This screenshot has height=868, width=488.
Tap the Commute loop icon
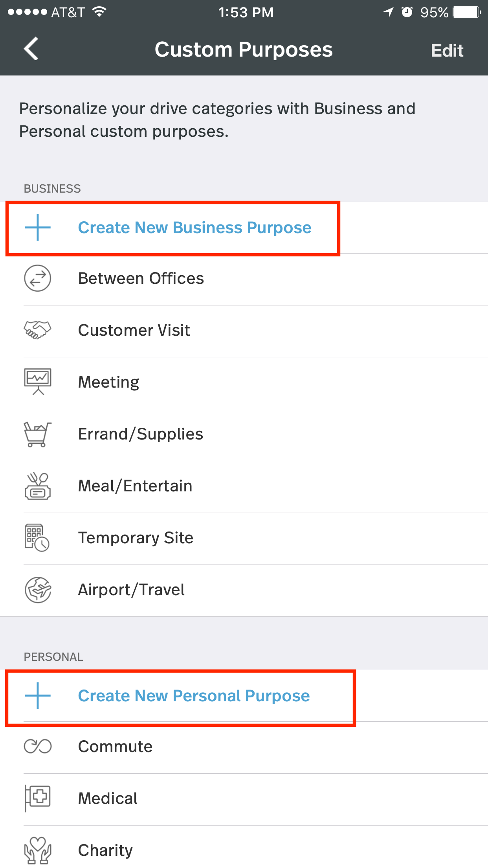point(38,746)
